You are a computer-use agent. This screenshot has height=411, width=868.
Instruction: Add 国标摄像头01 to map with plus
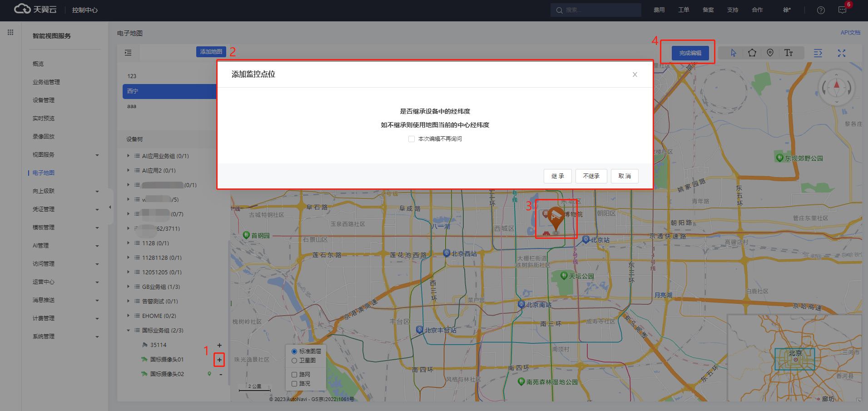219,360
